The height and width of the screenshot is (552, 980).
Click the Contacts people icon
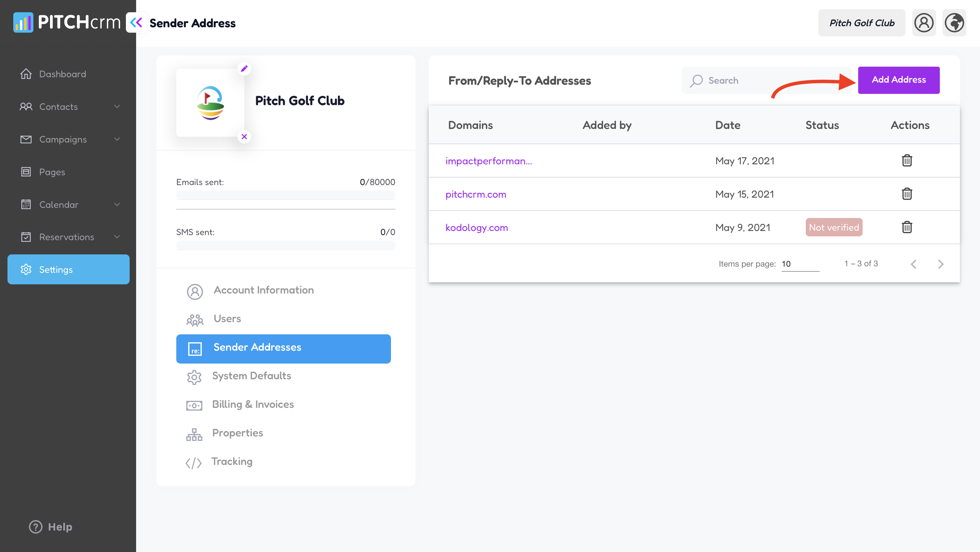(26, 106)
